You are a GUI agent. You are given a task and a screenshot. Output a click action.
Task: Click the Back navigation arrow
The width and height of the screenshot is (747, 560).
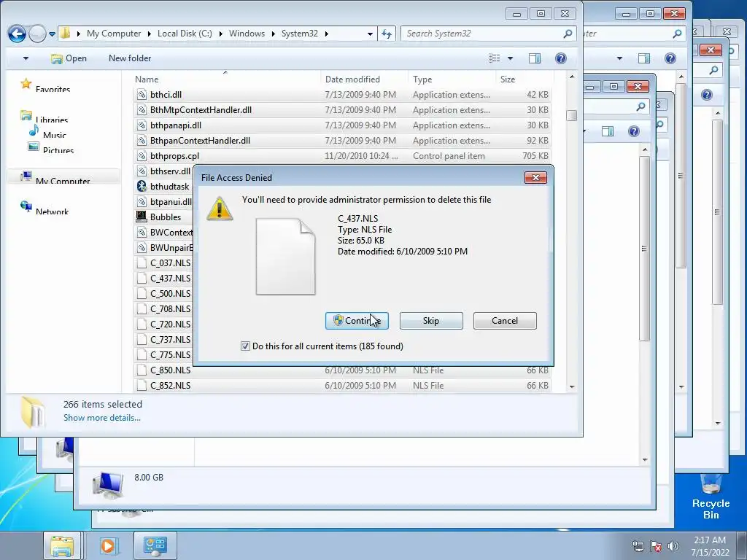[17, 34]
